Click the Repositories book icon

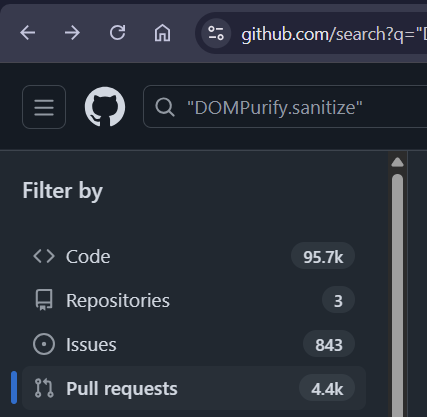click(44, 300)
